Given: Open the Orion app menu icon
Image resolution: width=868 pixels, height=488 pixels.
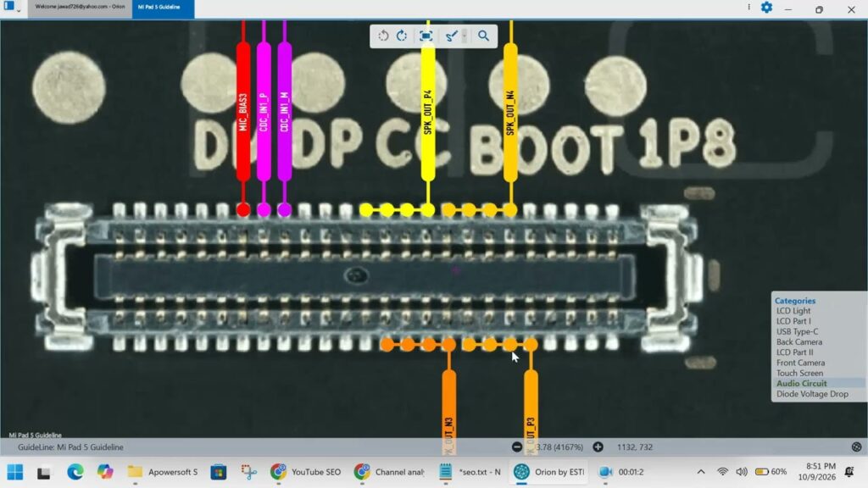Looking at the screenshot, I should 9,7.
